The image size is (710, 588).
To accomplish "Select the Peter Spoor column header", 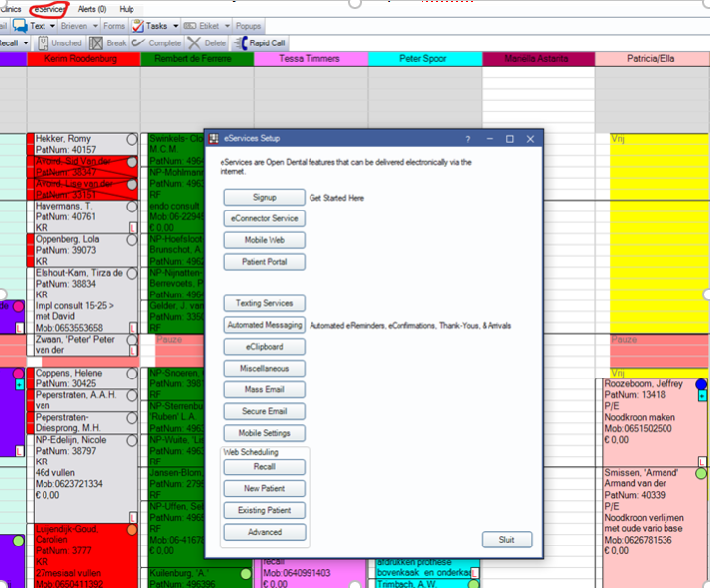I will [425, 59].
